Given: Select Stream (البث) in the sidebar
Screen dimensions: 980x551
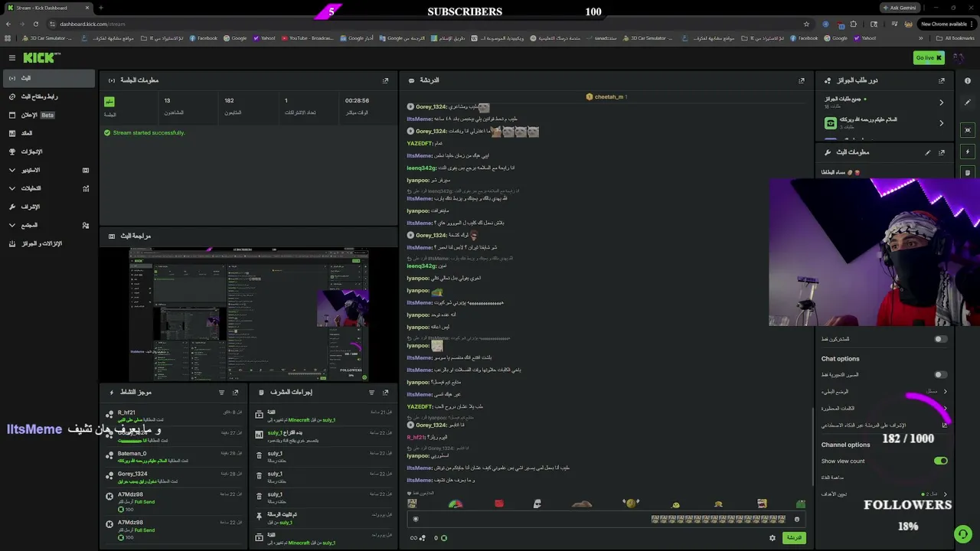Looking at the screenshot, I should (x=47, y=78).
